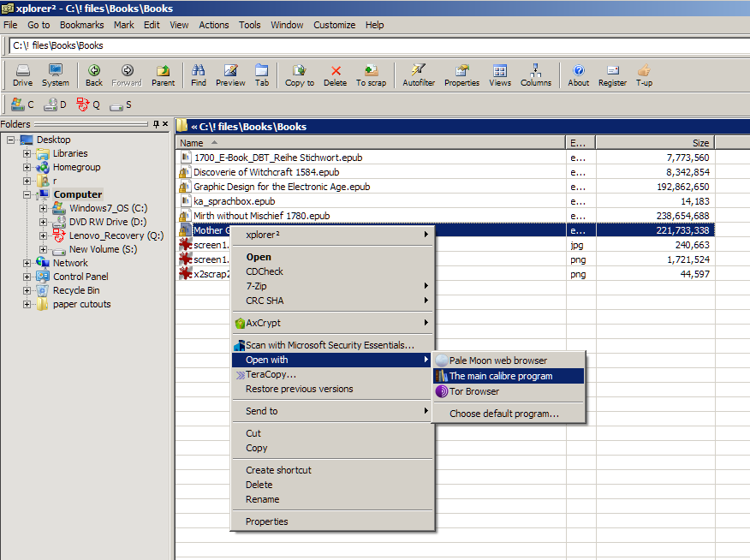Click the To scrap toolbar icon
This screenshot has height=560, width=750.
(371, 74)
